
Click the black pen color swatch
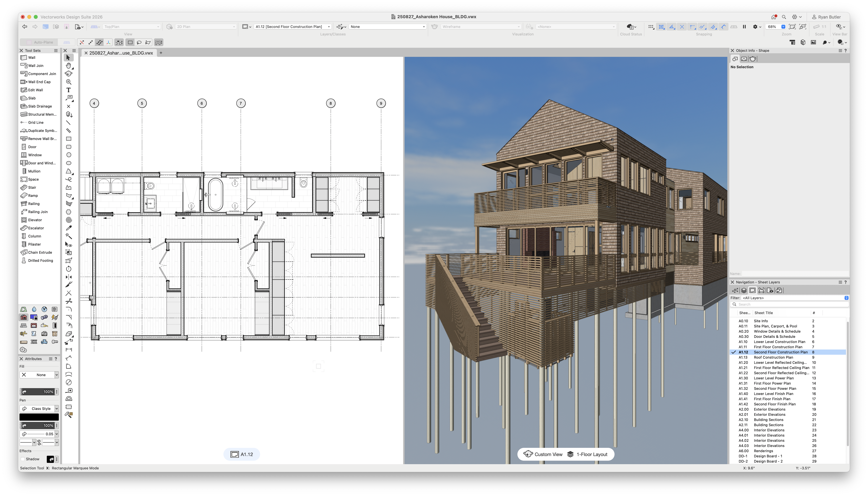39,417
